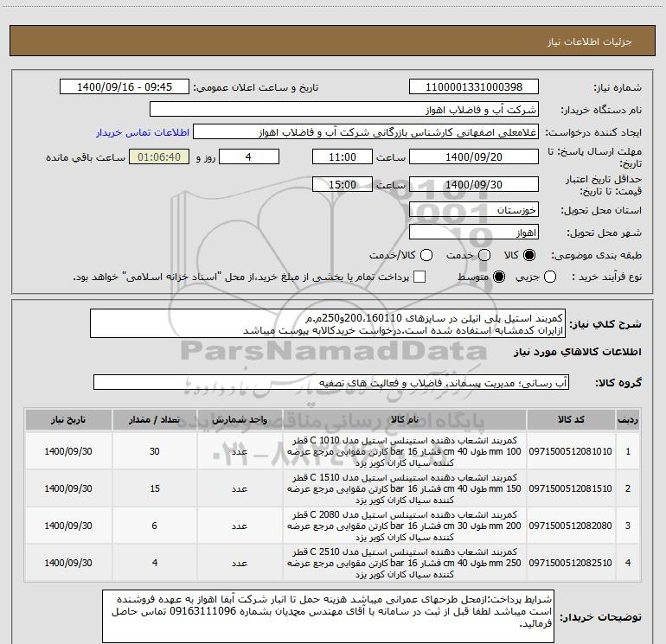Click the item name for model C 1510
The width and height of the screenshot is (666, 644).
click(405, 488)
